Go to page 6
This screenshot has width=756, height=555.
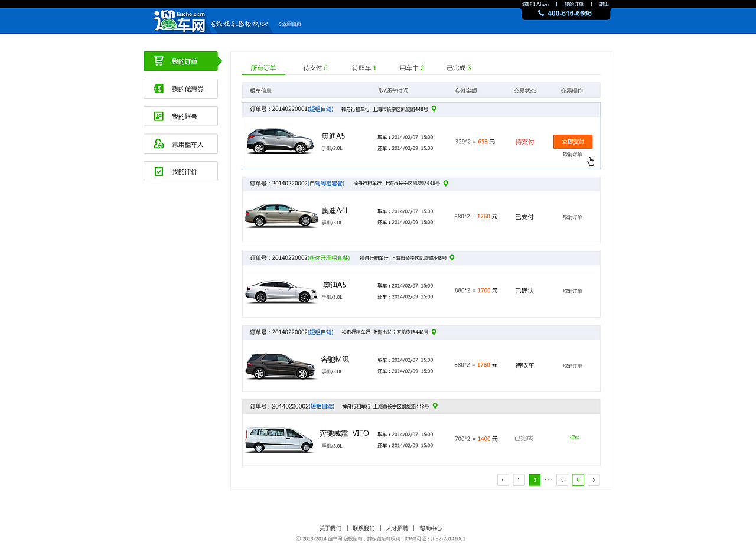(578, 480)
